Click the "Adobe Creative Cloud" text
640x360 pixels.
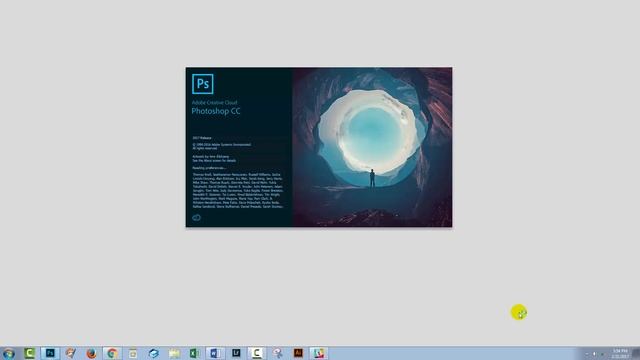214,102
